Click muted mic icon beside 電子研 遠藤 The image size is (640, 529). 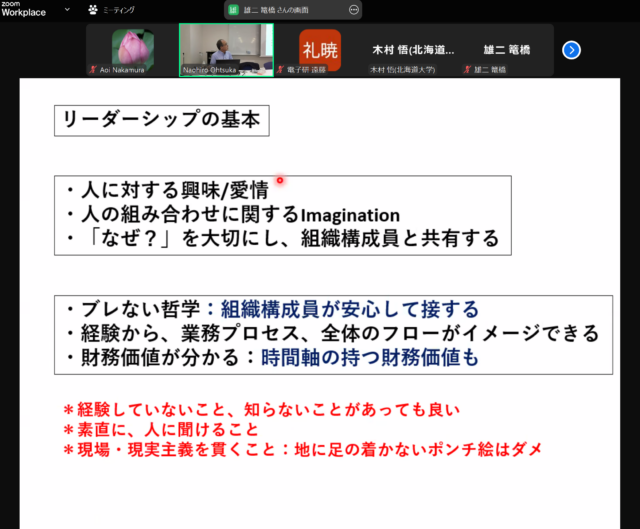click(279, 70)
